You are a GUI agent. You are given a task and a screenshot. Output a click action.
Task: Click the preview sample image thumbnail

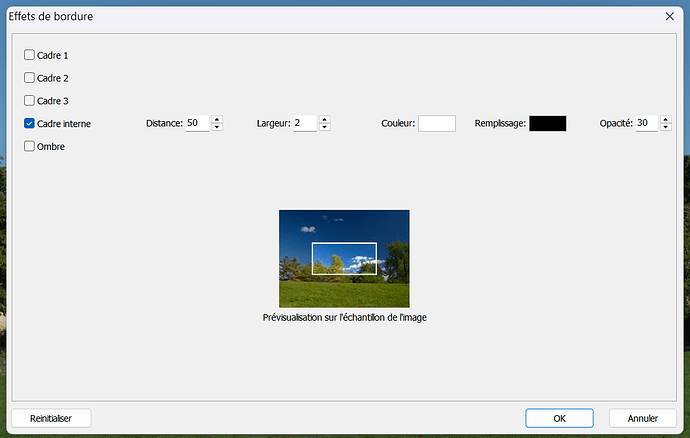pos(344,258)
